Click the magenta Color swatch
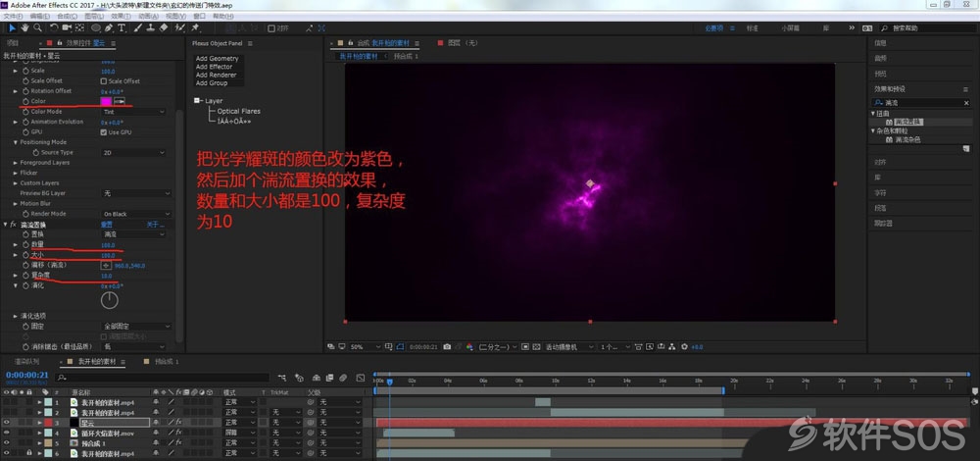This screenshot has height=461, width=980. (106, 101)
